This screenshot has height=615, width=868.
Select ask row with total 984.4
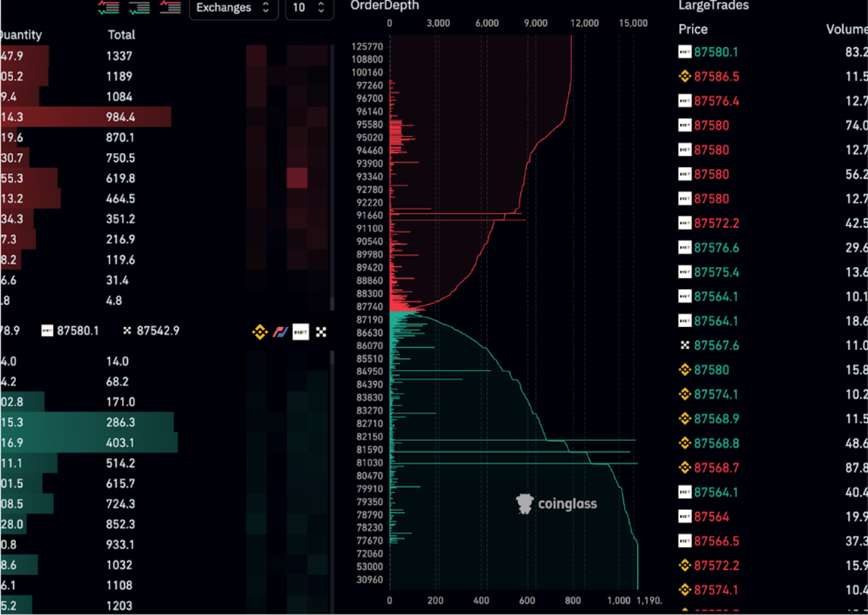85,117
